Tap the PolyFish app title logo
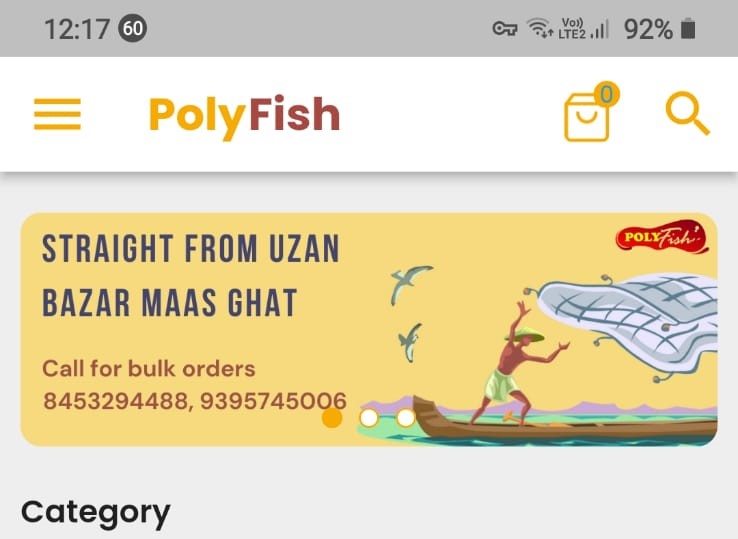This screenshot has width=738, height=539. pos(244,115)
